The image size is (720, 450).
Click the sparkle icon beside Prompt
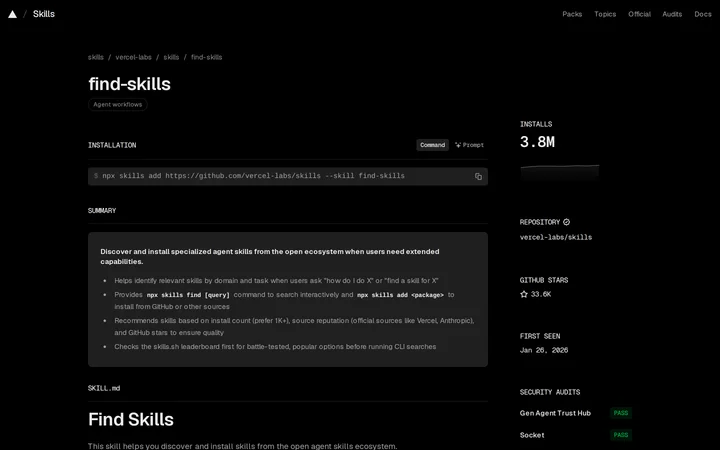[x=458, y=145]
